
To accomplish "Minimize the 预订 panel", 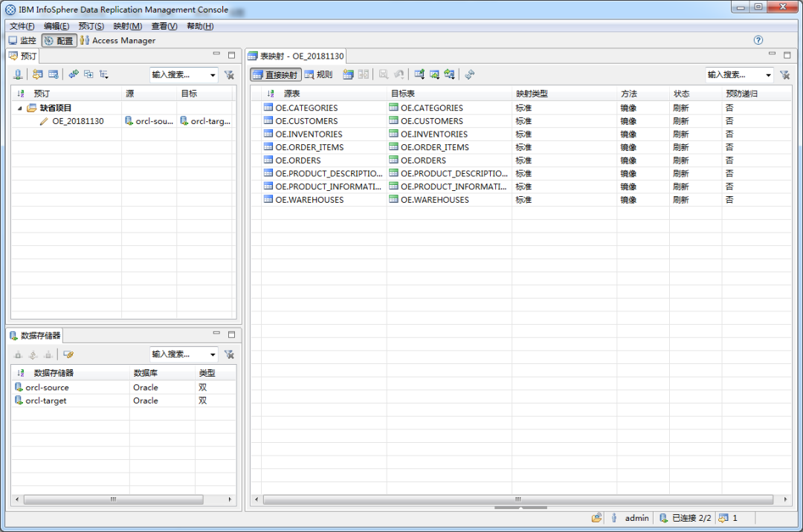I will point(216,53).
